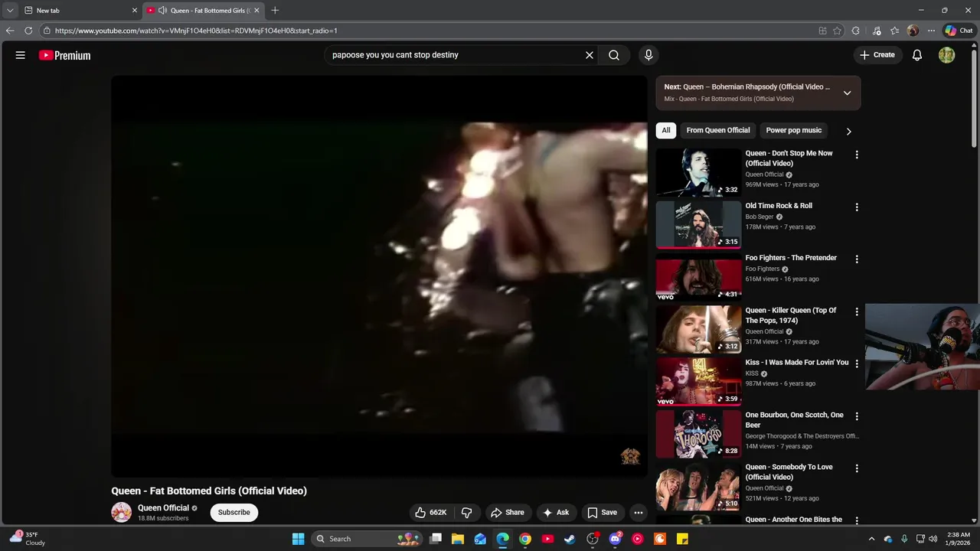Subscribe to Queen Official

click(234, 513)
